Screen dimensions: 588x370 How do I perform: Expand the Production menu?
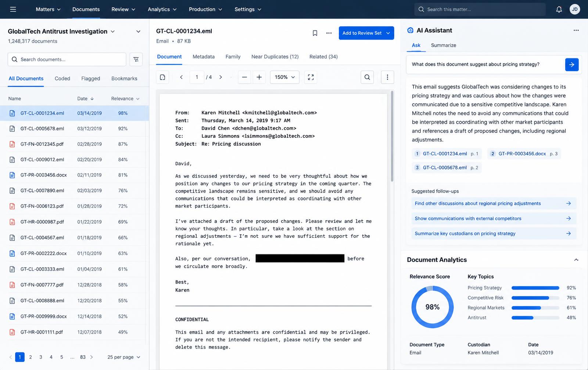click(205, 9)
